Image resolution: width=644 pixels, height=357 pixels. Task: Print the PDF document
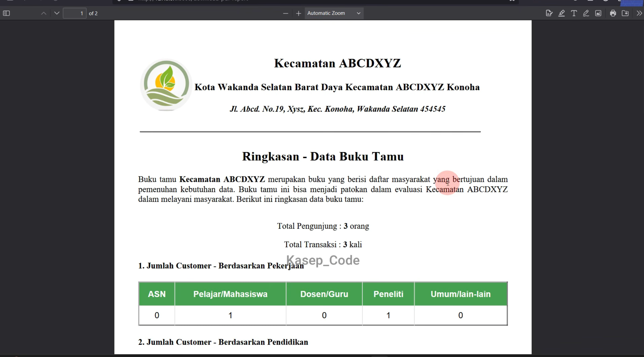coord(613,13)
